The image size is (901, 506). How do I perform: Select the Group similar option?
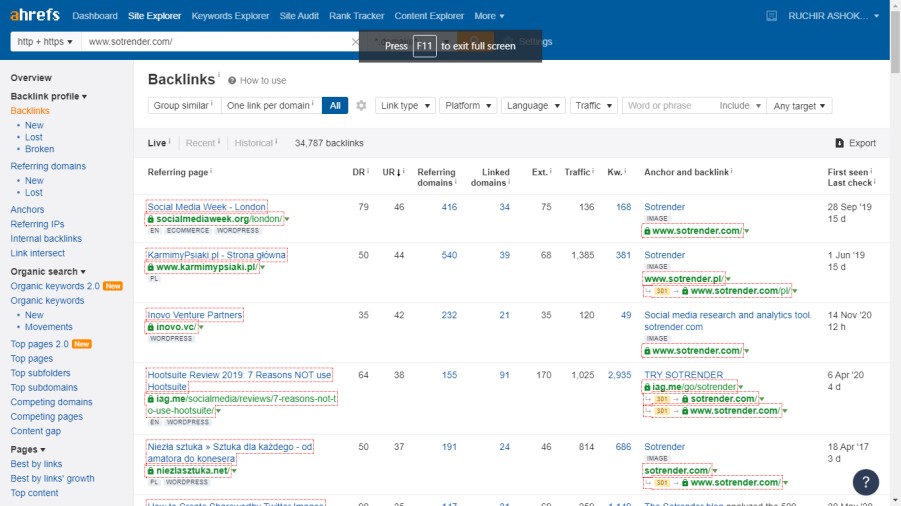(x=184, y=106)
